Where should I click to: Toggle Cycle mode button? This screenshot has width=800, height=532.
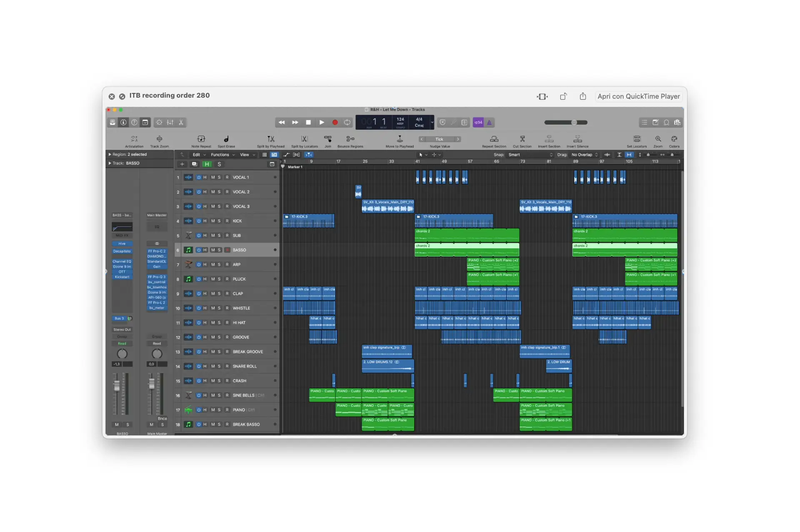pos(347,122)
